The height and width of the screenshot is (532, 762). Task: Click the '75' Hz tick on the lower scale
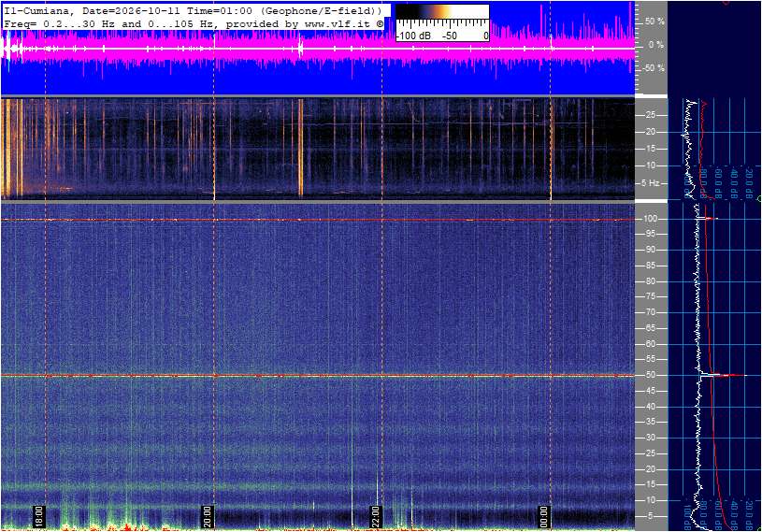click(650, 296)
